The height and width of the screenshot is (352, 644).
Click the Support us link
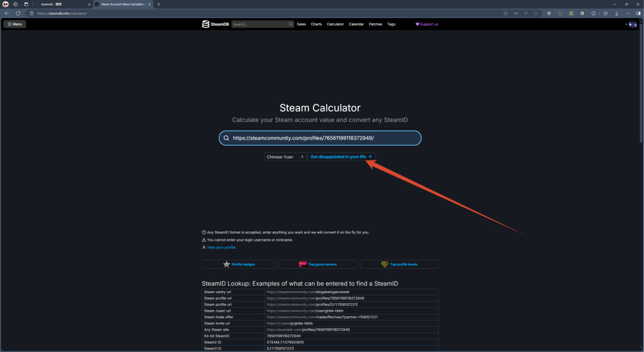[427, 24]
